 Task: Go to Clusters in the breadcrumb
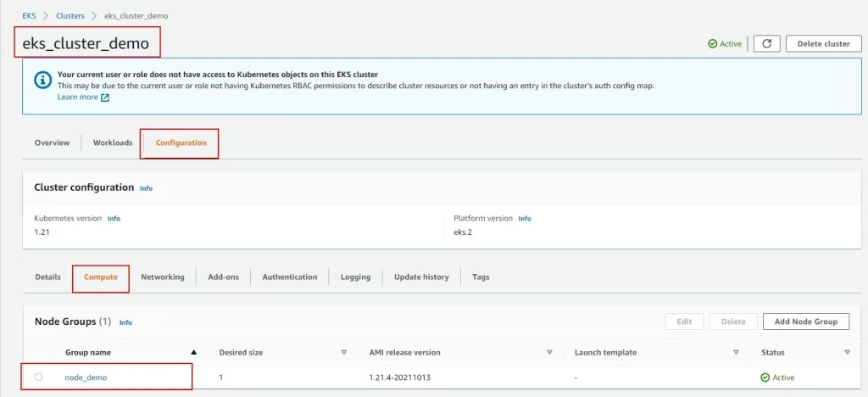click(x=70, y=16)
